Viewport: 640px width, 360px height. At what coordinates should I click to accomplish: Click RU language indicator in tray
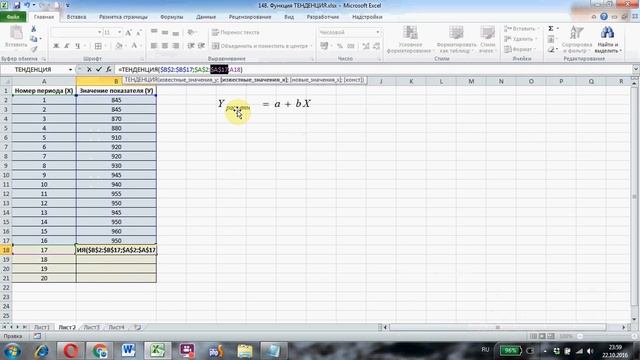tap(485, 350)
